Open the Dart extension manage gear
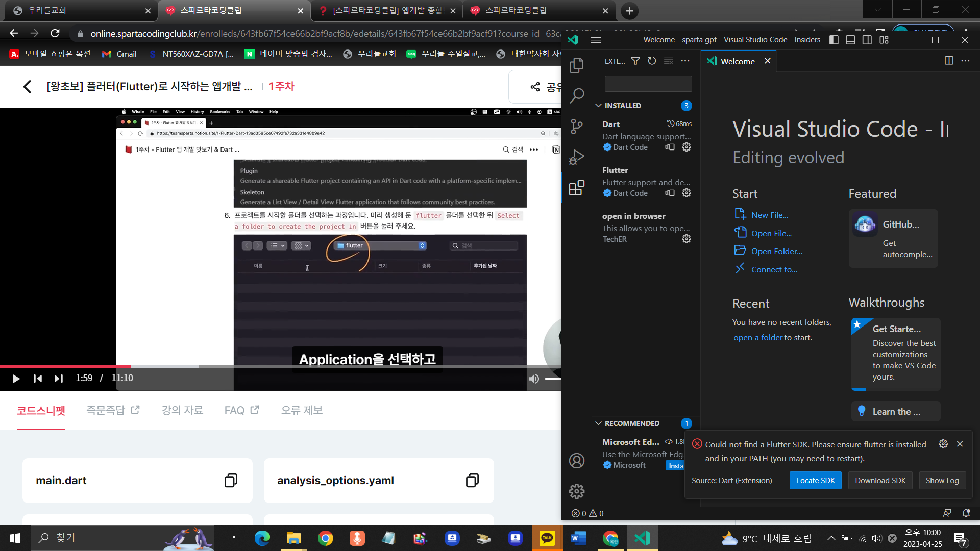Screen dimensions: 980x551 [687, 147]
